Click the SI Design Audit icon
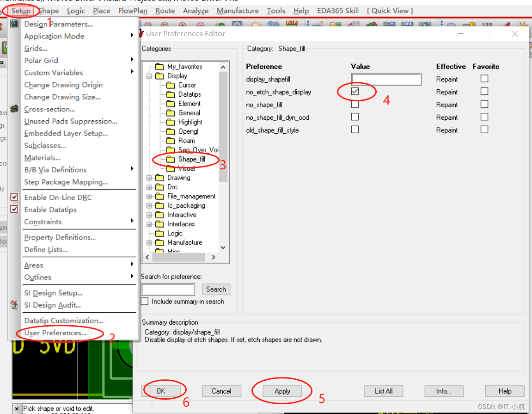532x414 pixels. [15, 305]
